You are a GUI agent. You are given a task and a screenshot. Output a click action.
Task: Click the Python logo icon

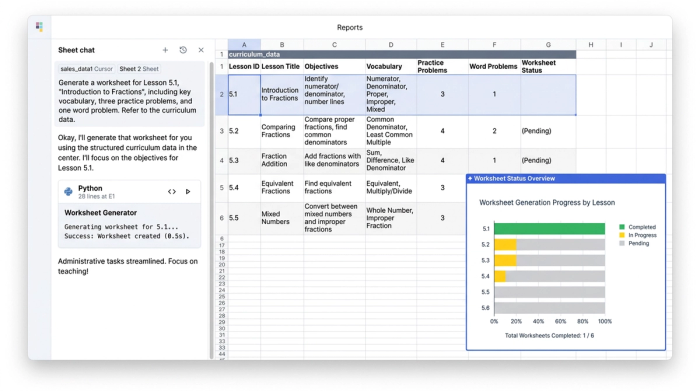pyautogui.click(x=68, y=191)
